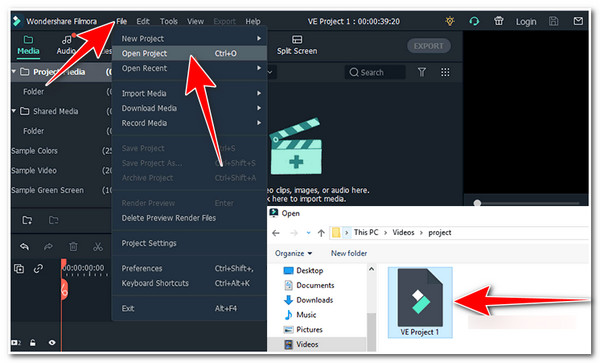Click the Filmora app logo icon

click(17, 21)
